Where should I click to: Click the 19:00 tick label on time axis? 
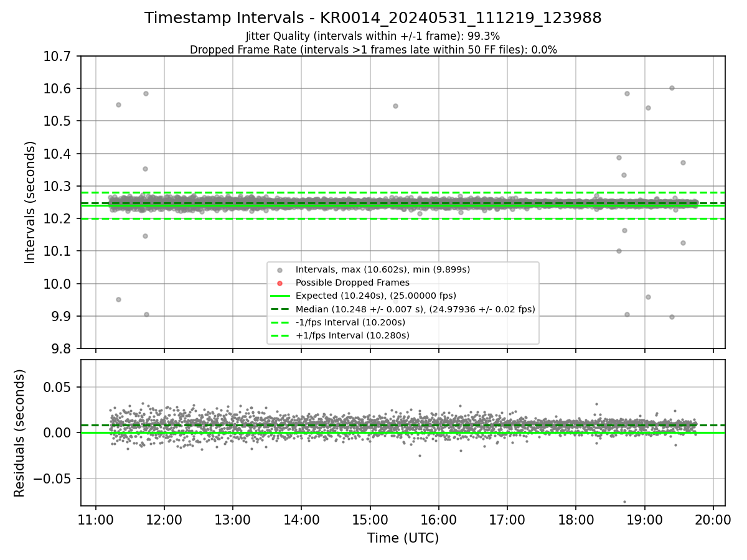point(644,519)
